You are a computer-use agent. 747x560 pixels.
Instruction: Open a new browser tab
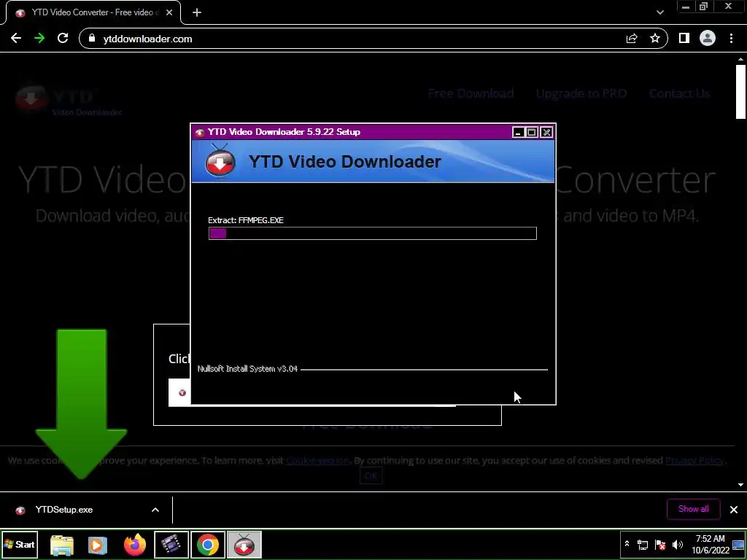pos(197,12)
